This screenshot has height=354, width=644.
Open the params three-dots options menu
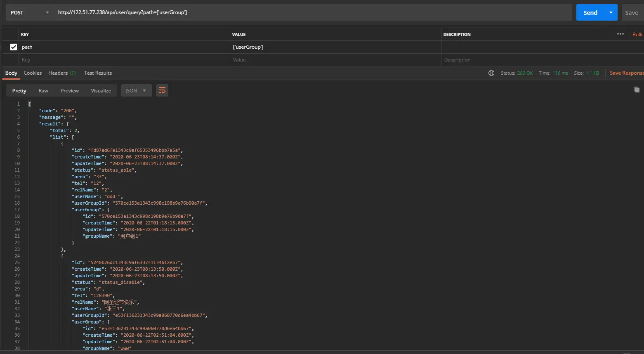[620, 34]
